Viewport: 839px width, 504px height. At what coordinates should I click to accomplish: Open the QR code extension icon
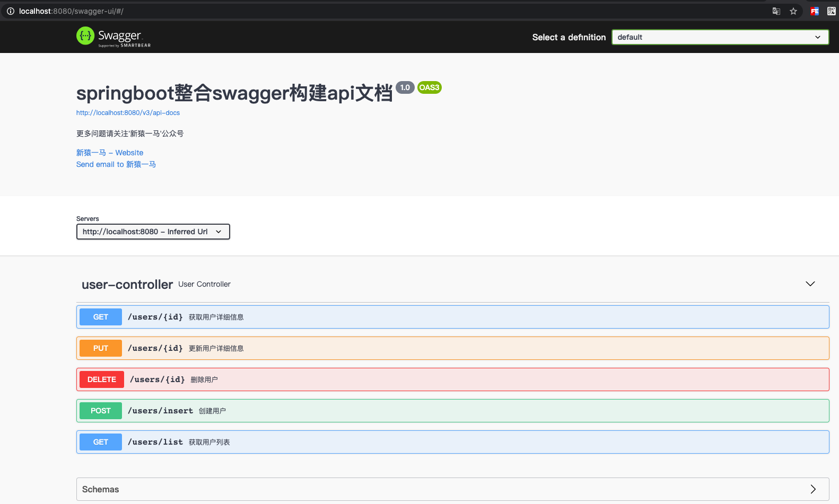(x=832, y=11)
